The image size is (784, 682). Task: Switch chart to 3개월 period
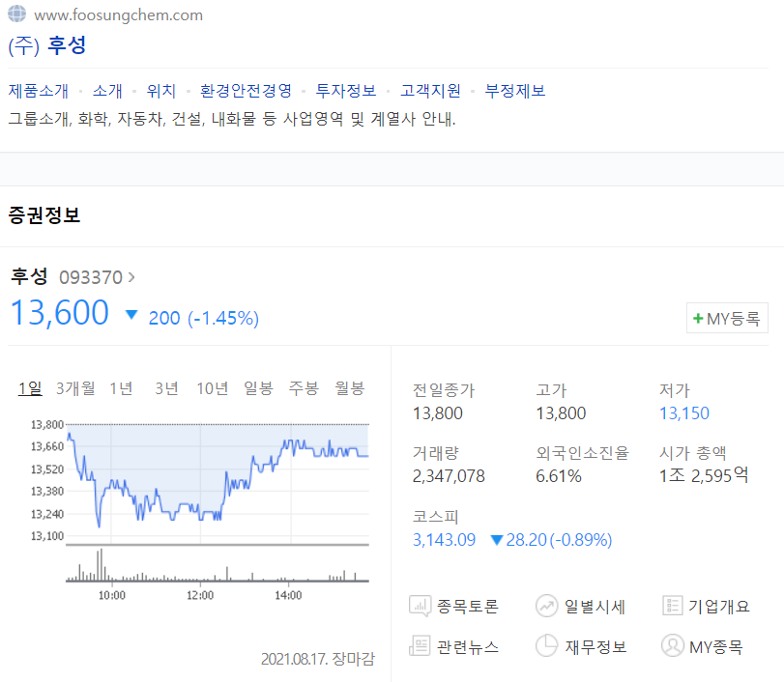pos(75,387)
